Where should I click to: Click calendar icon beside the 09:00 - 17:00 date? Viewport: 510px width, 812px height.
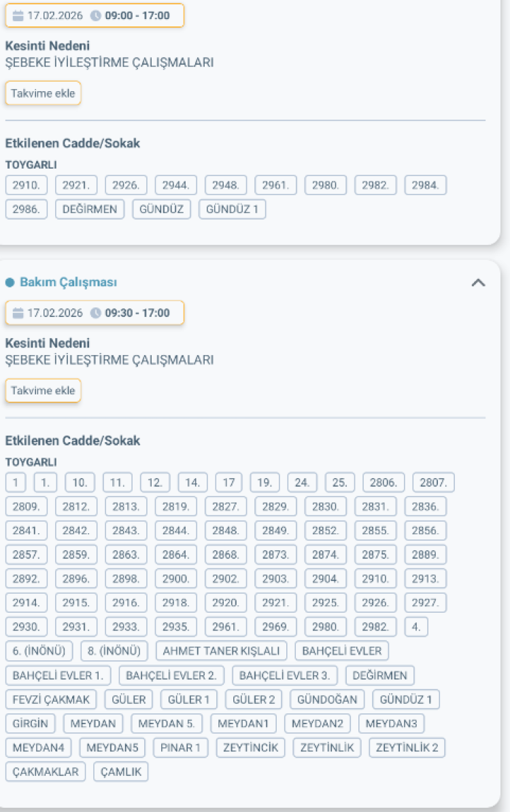tap(18, 16)
